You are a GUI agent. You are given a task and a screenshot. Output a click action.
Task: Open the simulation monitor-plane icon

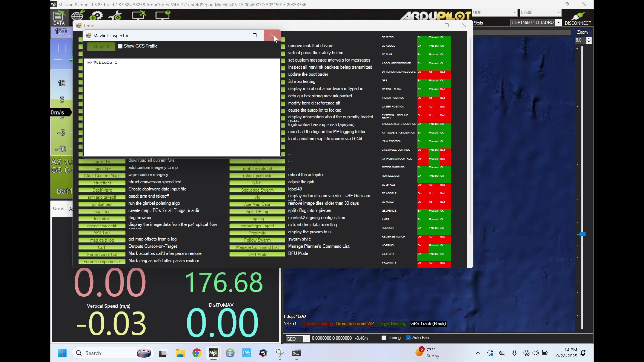click(x=139, y=15)
